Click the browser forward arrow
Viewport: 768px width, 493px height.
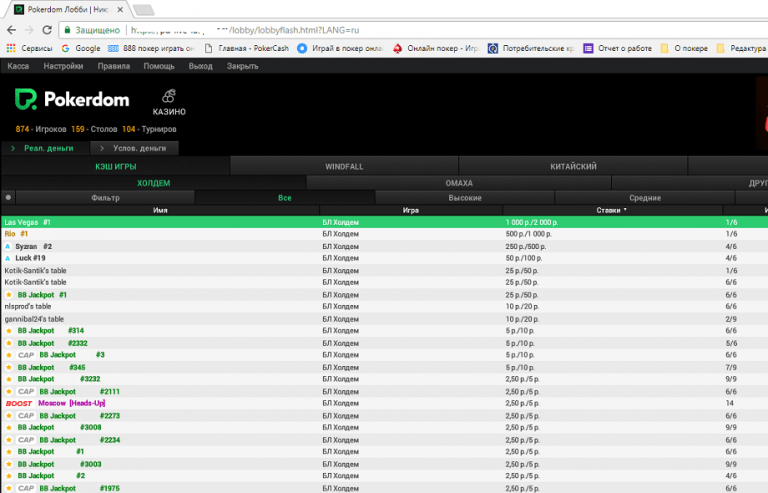(29, 30)
